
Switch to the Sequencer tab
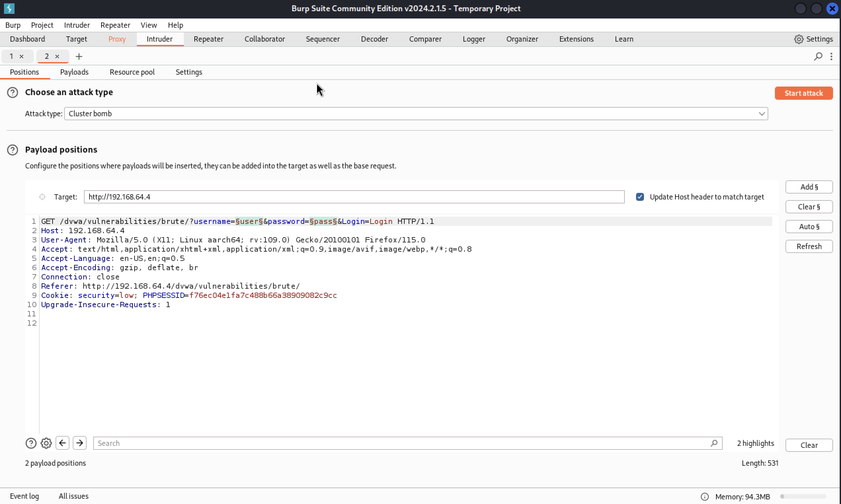323,39
